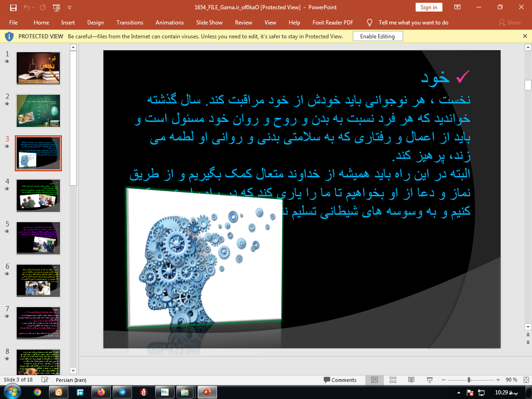Screen dimensions: 532x399
Task: Switch to the Design tab
Action: pyautogui.click(x=95, y=22)
